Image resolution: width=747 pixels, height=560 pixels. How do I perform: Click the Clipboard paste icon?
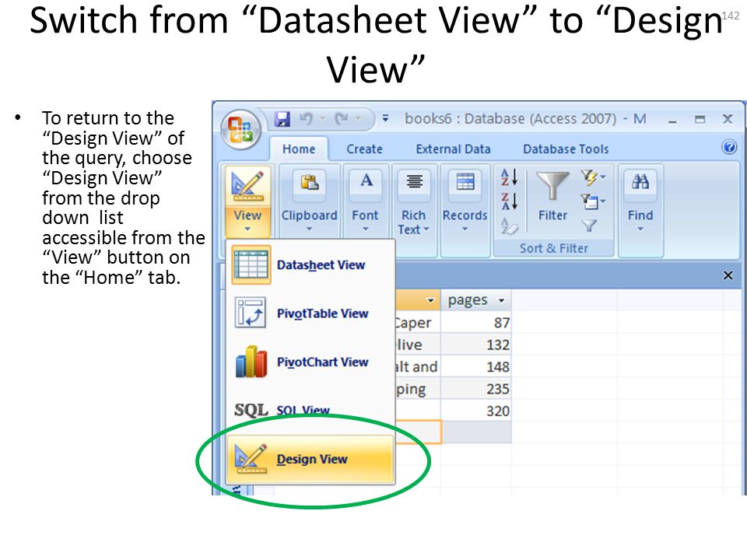pyautogui.click(x=309, y=182)
